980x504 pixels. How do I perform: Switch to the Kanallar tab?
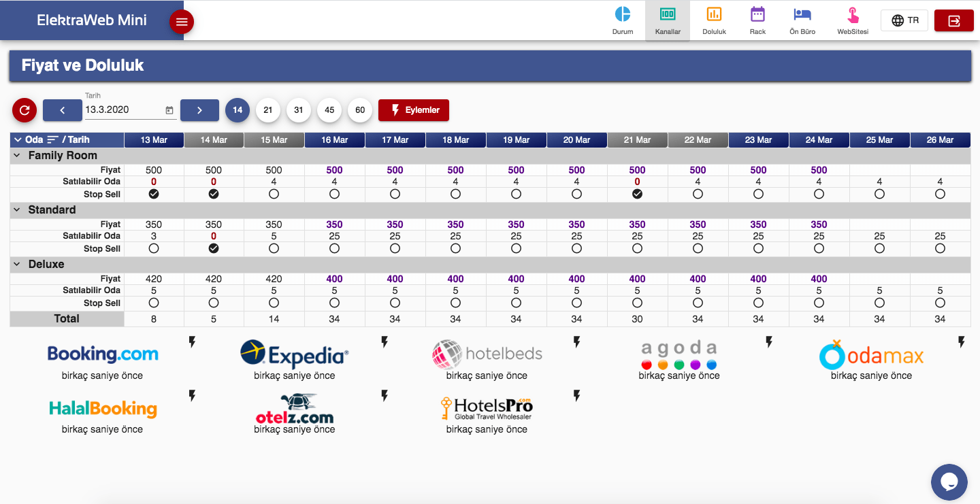coord(668,20)
